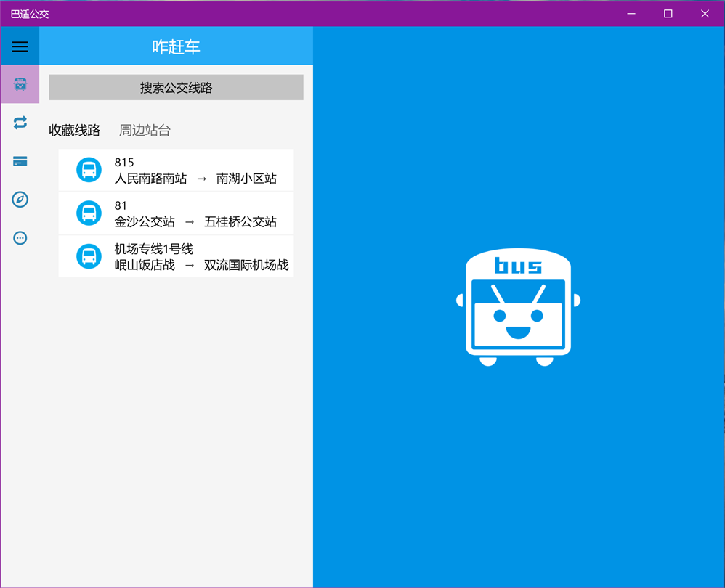
Task: Open the transfer arrows sidebar icon
Action: (x=20, y=123)
